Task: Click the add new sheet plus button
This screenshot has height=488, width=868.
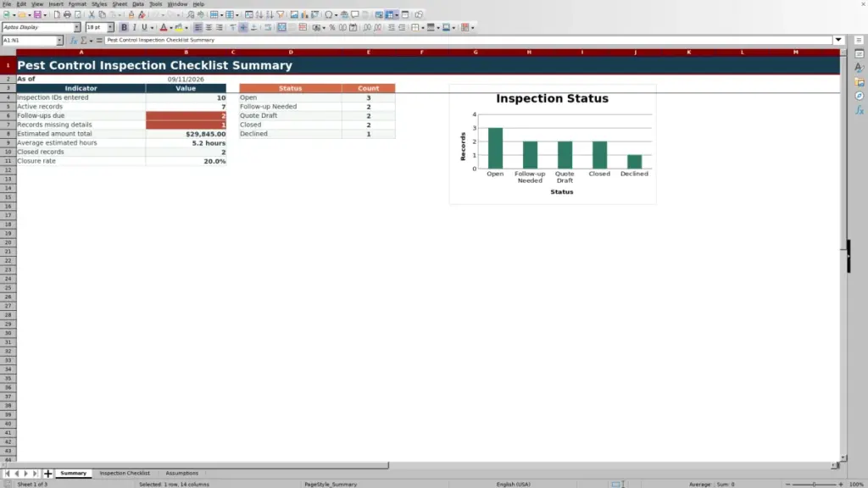Action: pos(47,473)
